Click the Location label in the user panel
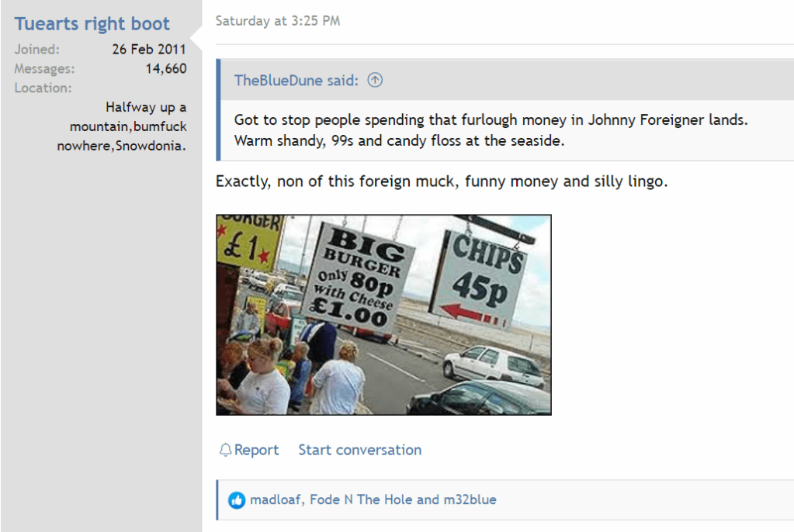Screen dimensions: 794x532 (43, 88)
